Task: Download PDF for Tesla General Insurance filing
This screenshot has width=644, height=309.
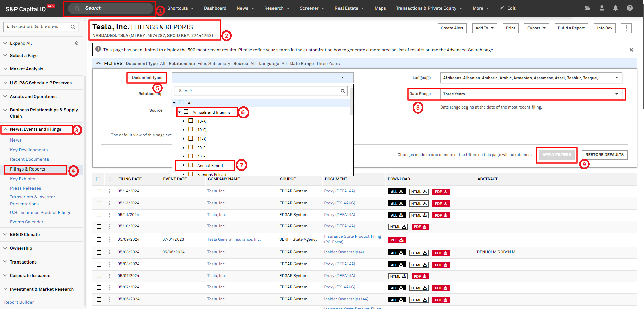Action: tap(396, 240)
